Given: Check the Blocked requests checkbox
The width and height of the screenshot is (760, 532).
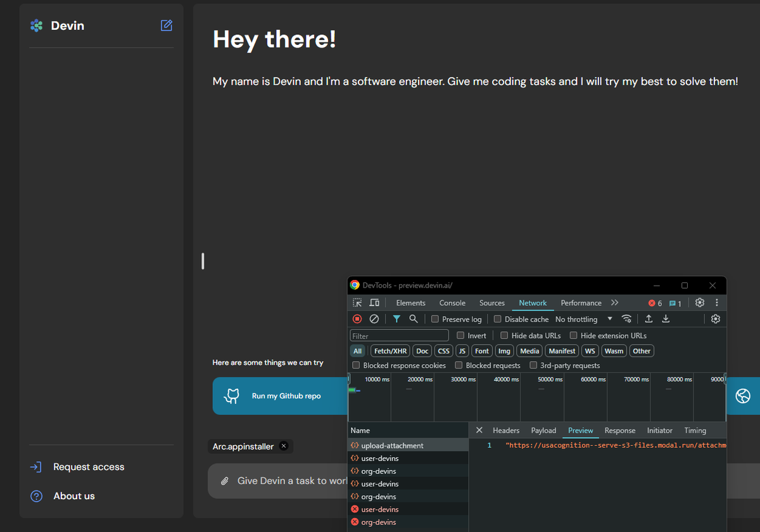Looking at the screenshot, I should 459,365.
